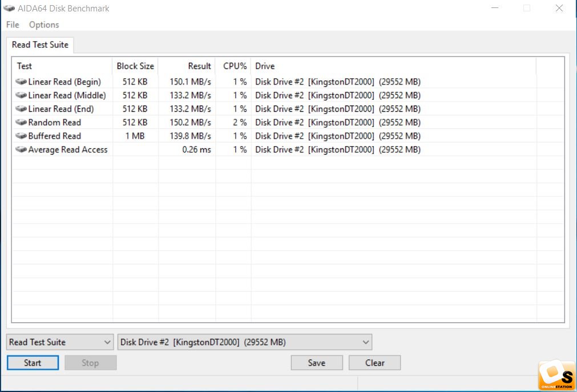
Task: Click the 133.2 MB/s result in Linear Read (Middle) row
Action: 190,95
